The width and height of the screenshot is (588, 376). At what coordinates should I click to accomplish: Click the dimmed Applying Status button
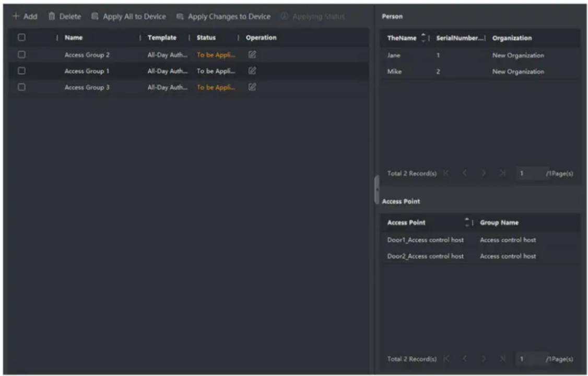coord(312,17)
